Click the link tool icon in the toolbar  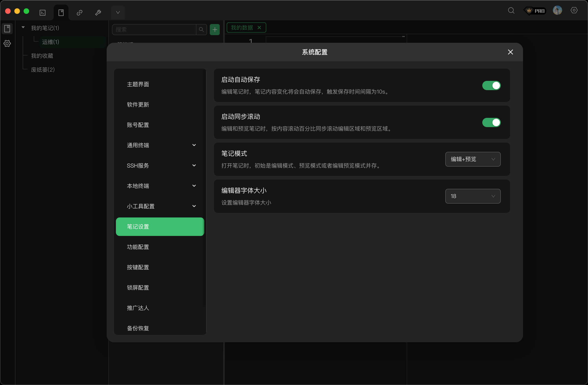80,12
